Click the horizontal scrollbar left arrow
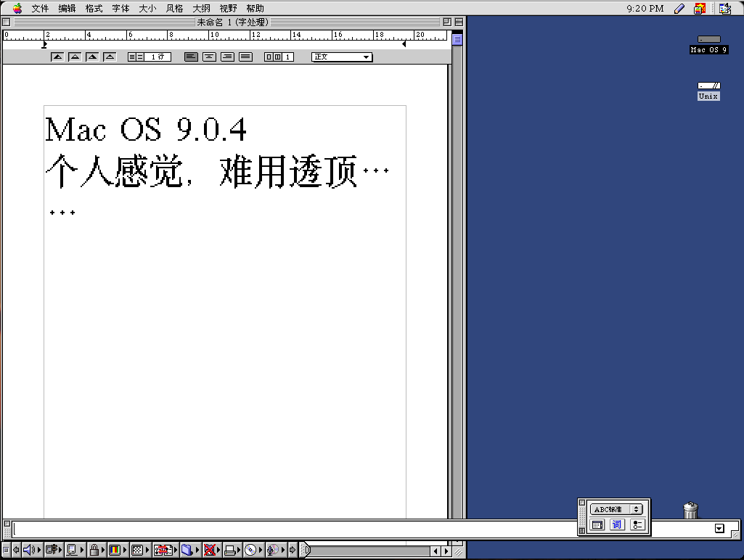Screen dimensions: 744x560 pyautogui.click(x=436, y=551)
